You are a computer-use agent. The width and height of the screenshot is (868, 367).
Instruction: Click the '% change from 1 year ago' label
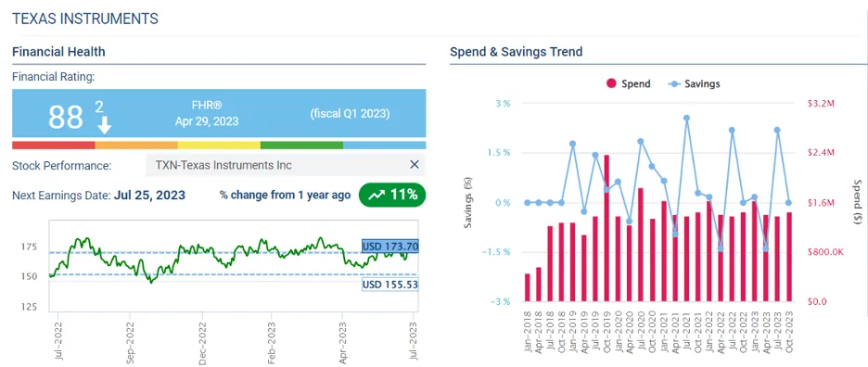[x=285, y=195]
